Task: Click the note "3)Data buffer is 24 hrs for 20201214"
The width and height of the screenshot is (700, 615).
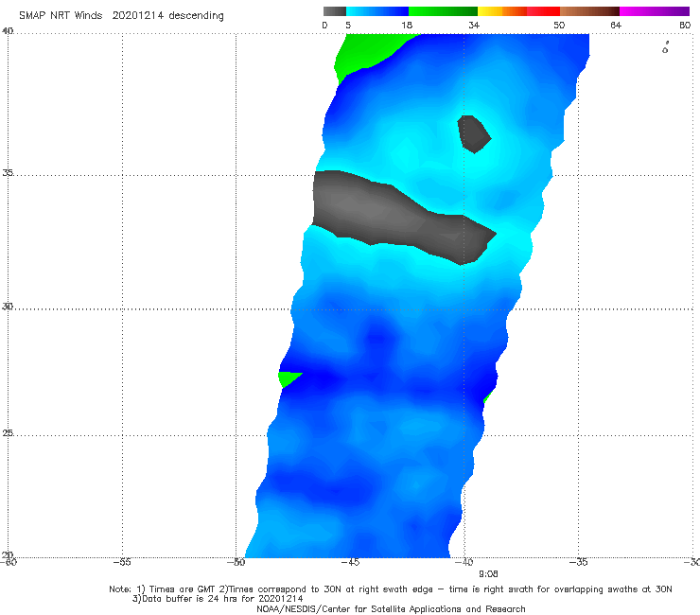Action: pos(218,599)
